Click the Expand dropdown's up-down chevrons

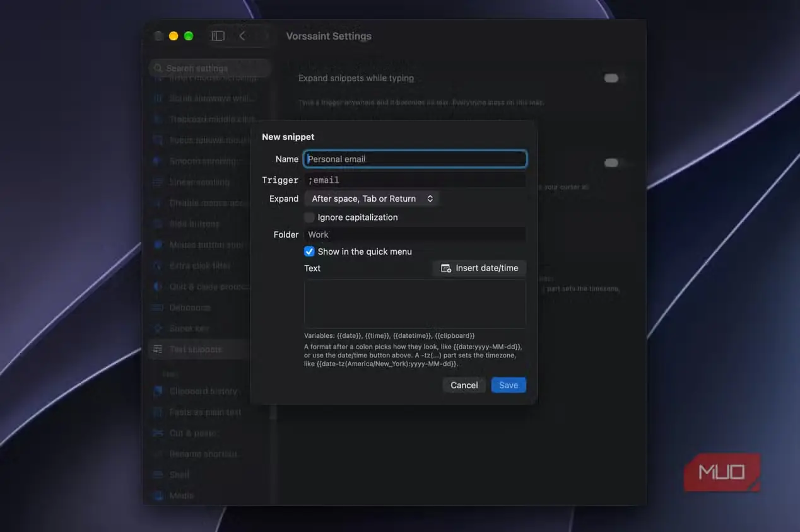(x=430, y=199)
